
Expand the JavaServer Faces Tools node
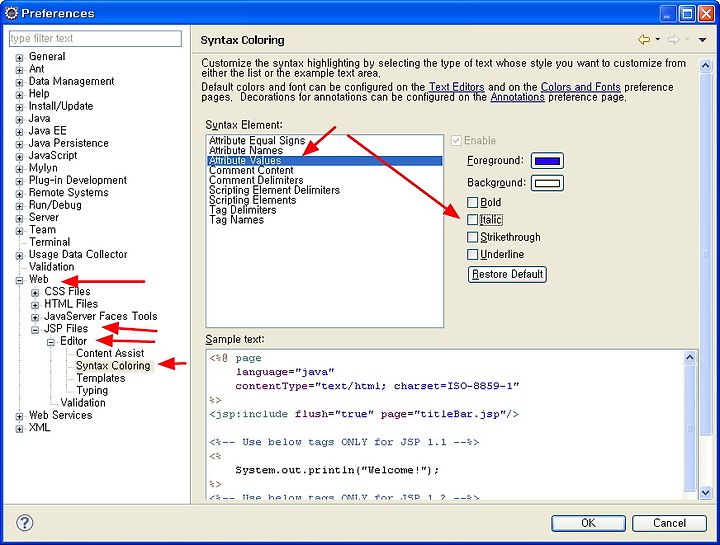35,317
